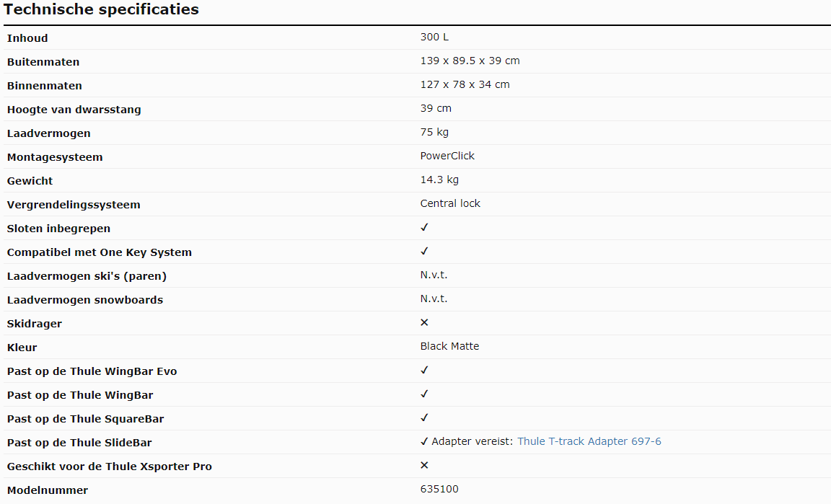The width and height of the screenshot is (831, 504).
Task: Click the Buitenmaten dimensions value
Action: point(470,61)
